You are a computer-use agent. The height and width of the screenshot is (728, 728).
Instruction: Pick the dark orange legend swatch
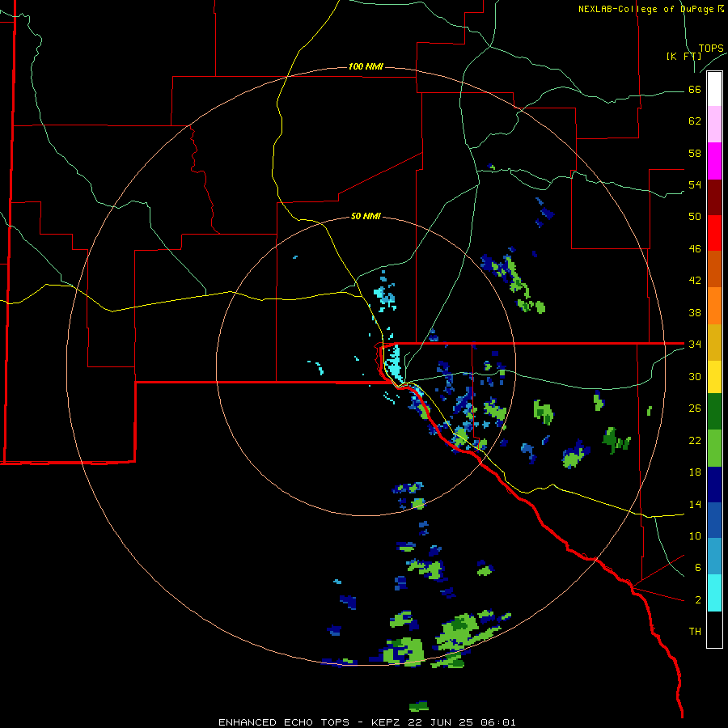coord(714,269)
